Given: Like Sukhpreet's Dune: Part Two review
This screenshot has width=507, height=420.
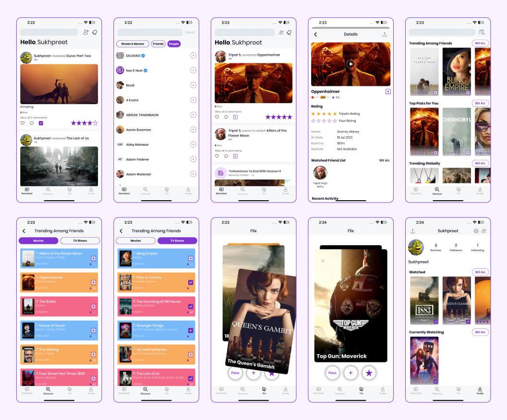Looking at the screenshot, I should (x=23, y=123).
